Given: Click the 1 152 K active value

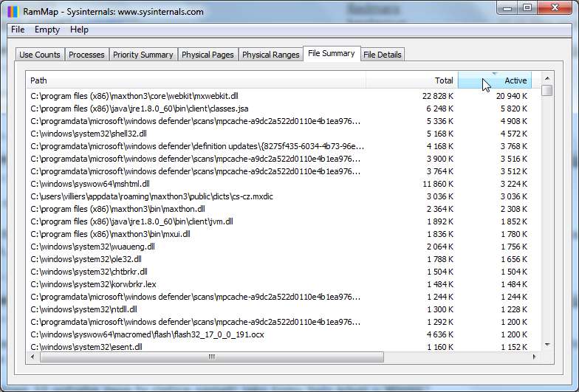Looking at the screenshot, I should [514, 347].
